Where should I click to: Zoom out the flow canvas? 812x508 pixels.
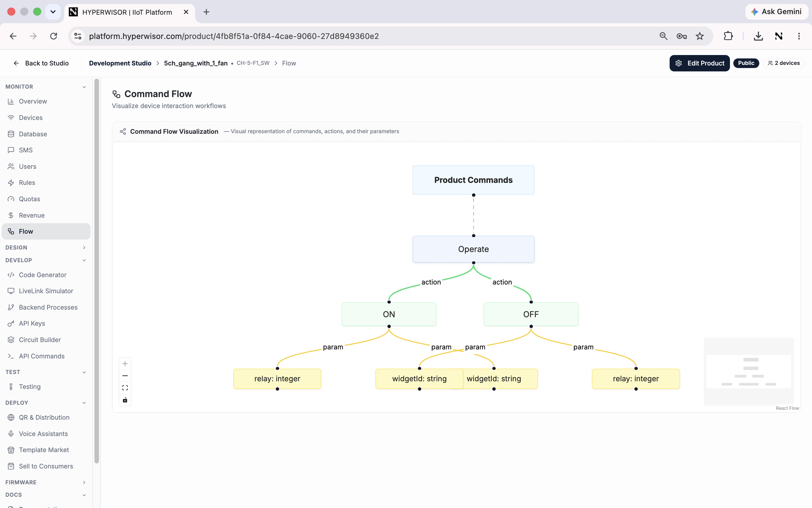click(x=125, y=376)
